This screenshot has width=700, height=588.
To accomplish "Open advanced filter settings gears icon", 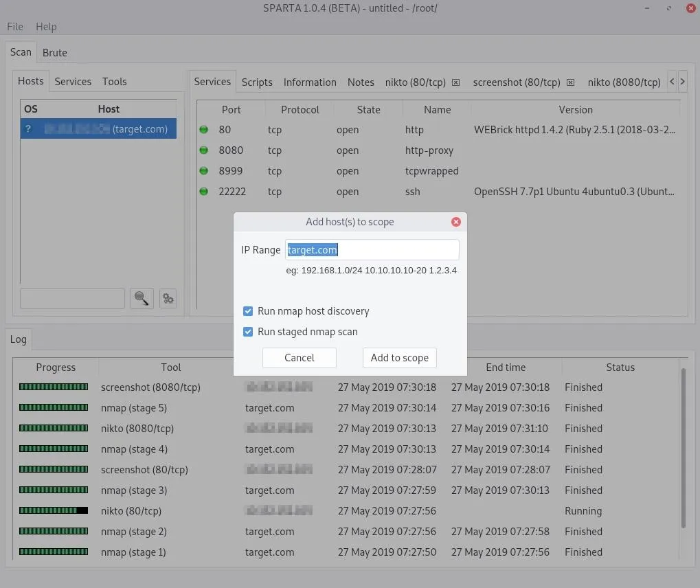I will coord(168,298).
